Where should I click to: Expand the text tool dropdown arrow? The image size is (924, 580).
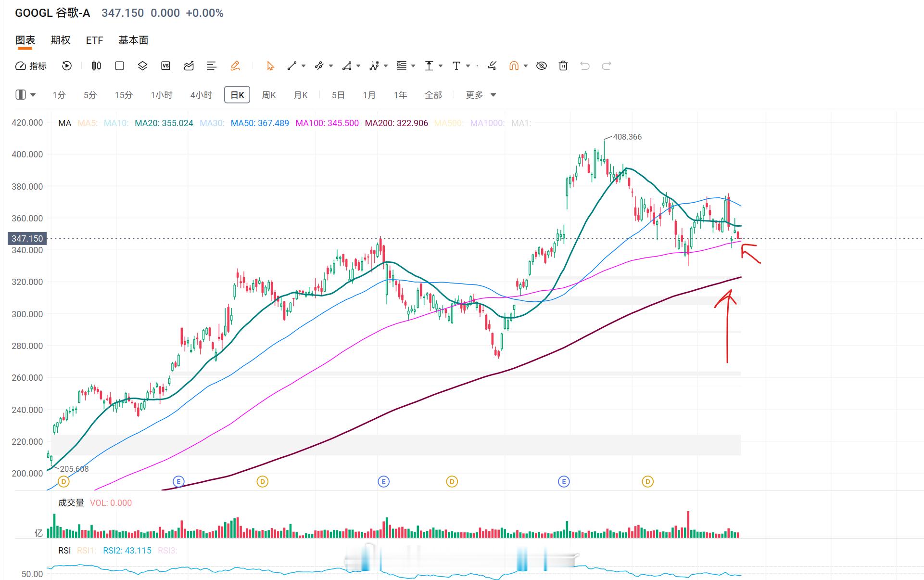click(x=468, y=66)
